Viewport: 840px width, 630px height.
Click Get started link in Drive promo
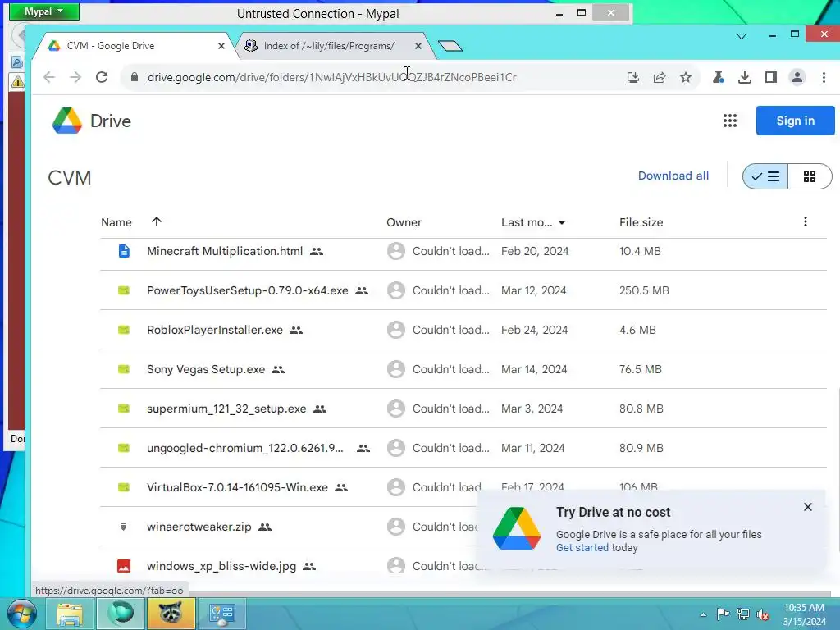click(582, 547)
